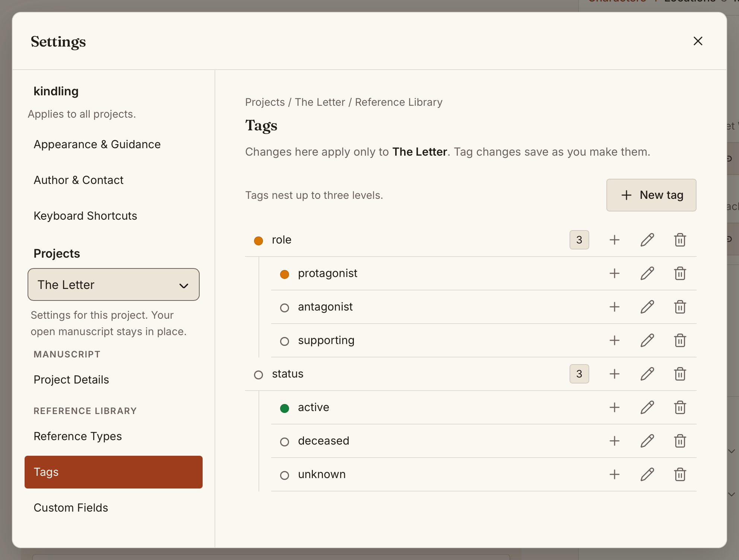Edit the unknown tag
Viewport: 739px width, 560px height.
coord(647,474)
